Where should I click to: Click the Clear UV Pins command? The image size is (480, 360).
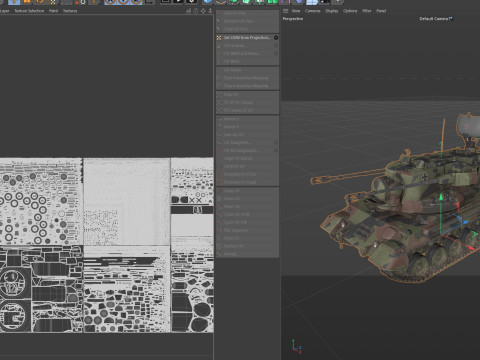(x=247, y=29)
